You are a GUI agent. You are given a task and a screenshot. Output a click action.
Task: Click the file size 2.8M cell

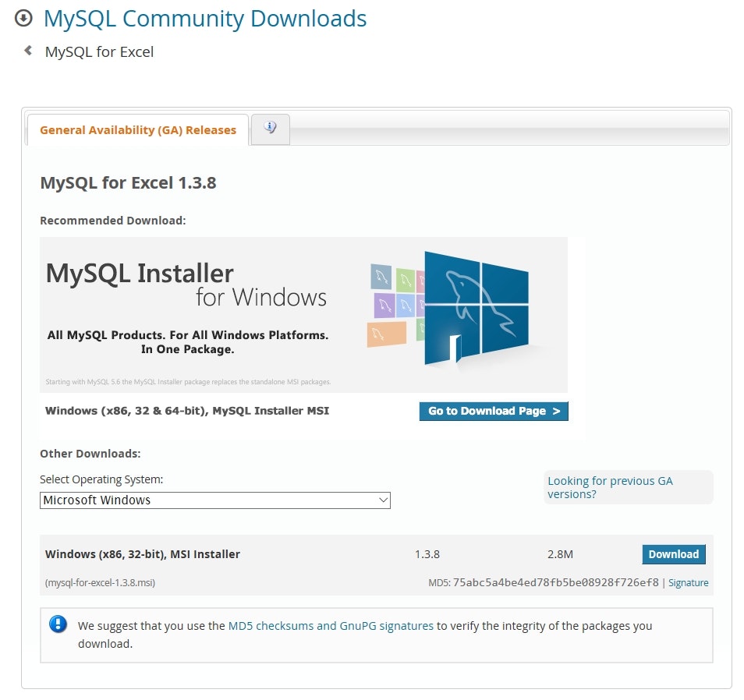tap(561, 554)
